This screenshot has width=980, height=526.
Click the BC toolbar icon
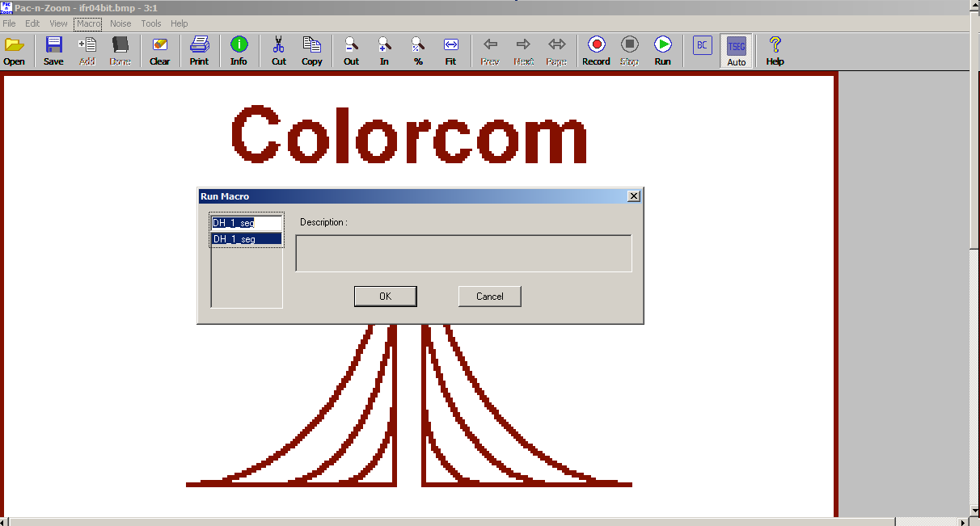[702, 46]
